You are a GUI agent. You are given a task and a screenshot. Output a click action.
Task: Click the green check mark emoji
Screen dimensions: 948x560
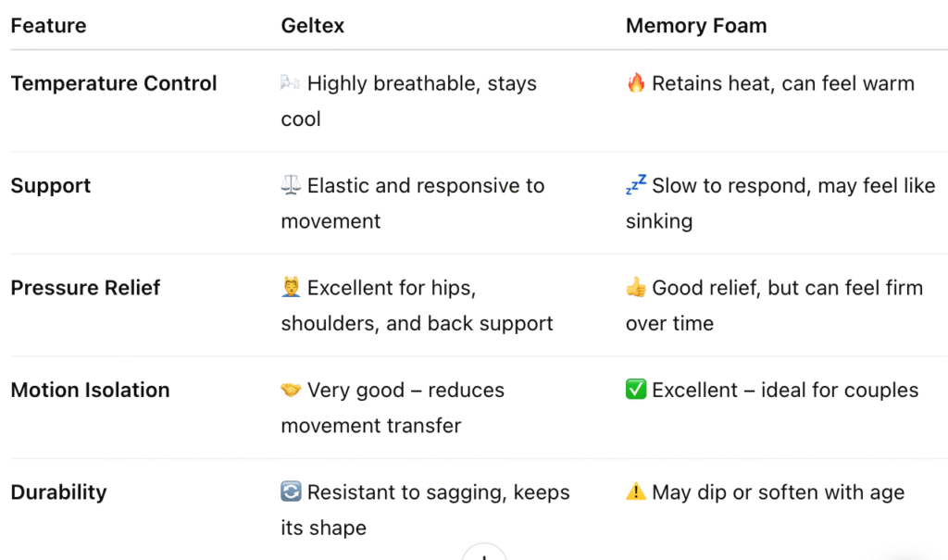point(636,391)
